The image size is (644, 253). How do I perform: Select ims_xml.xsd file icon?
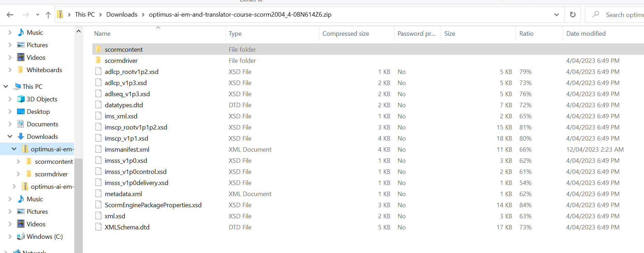(98, 116)
